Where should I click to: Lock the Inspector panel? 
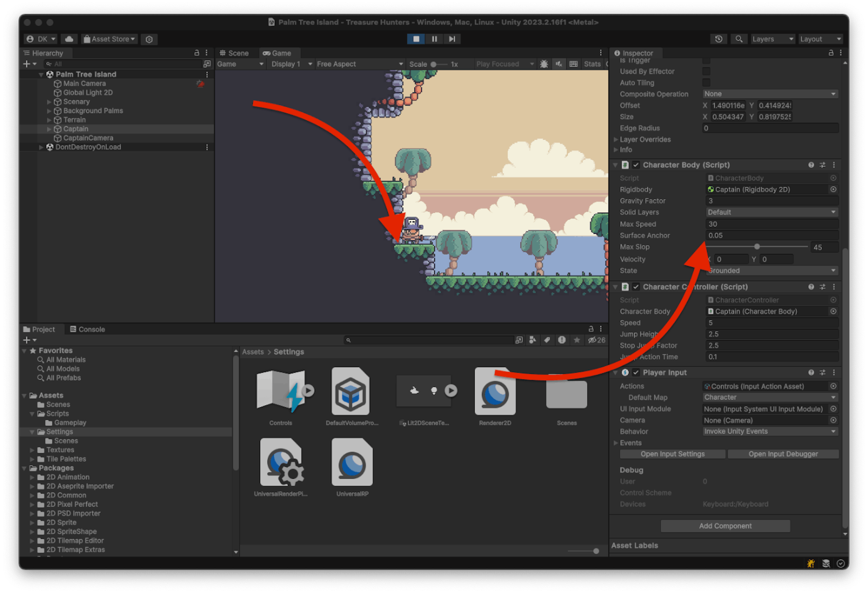[x=830, y=53]
